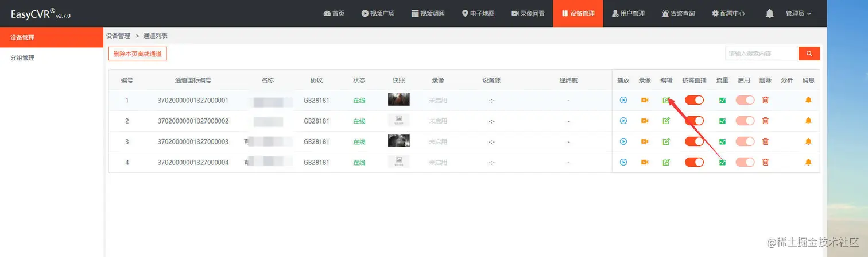Open snapshot thumbnail for channel row 3

click(x=398, y=141)
